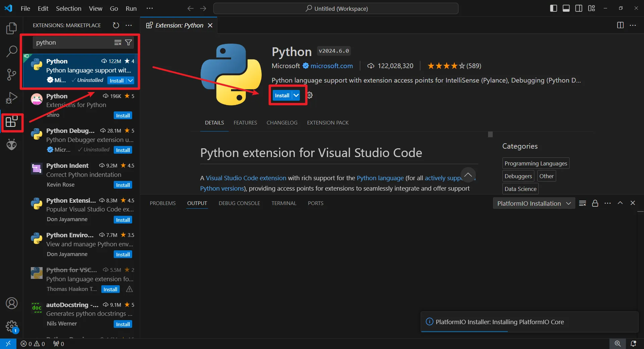The width and height of the screenshot is (644, 349).
Task: Toggle the primary side bar layout button
Action: [553, 8]
